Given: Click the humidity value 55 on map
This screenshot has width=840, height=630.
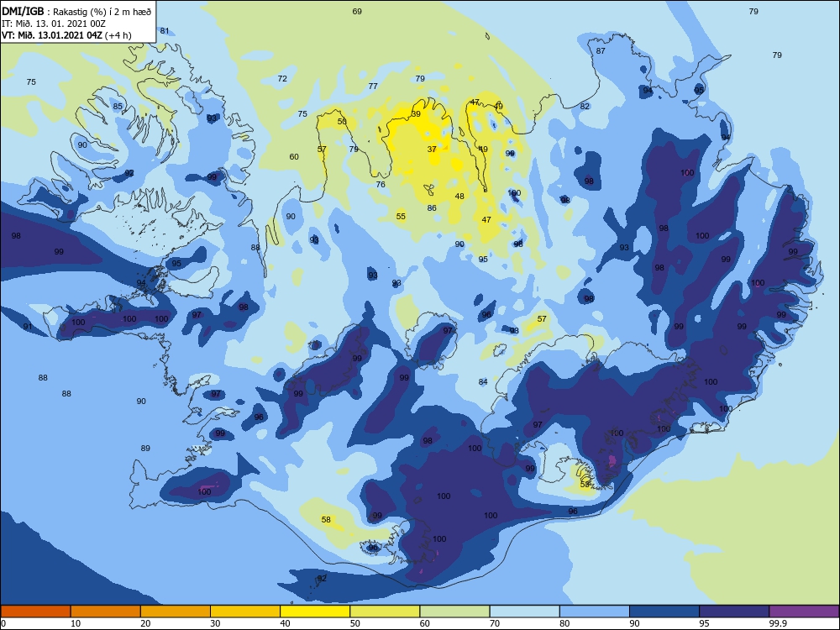Looking at the screenshot, I should [401, 217].
